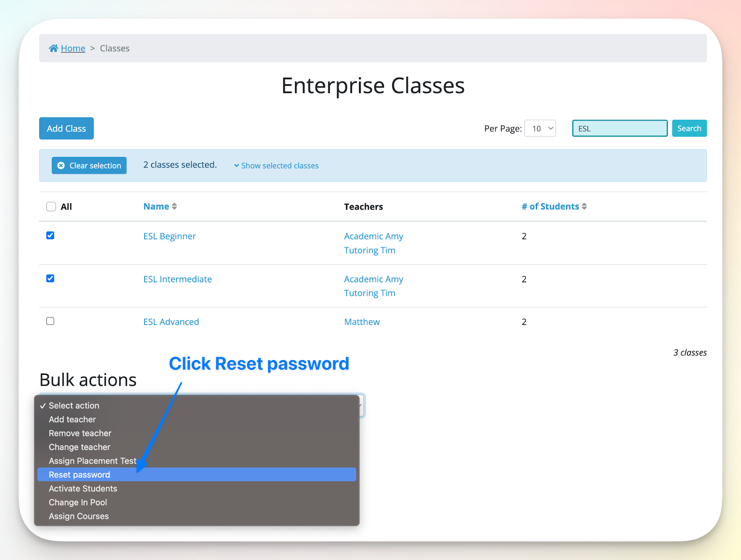Image resolution: width=741 pixels, height=560 pixels.
Task: Open the Per Page dropdown
Action: click(540, 128)
